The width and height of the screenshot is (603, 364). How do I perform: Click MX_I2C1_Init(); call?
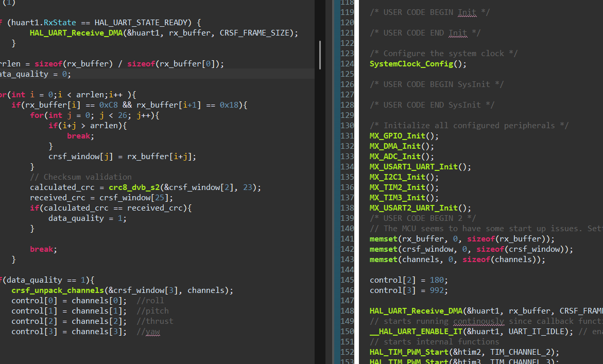404,177
